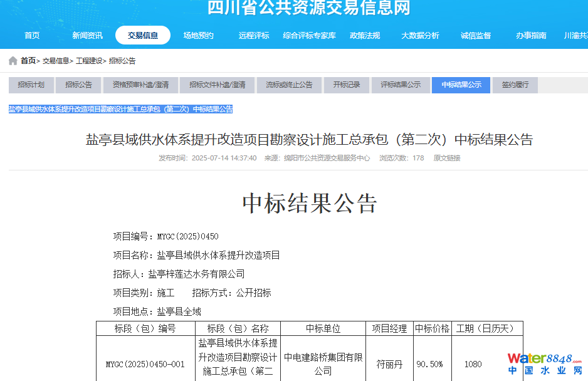Viewport: 588px width, 381px height.
Task: Go to 场地预约 in the top navigation
Action: [198, 36]
